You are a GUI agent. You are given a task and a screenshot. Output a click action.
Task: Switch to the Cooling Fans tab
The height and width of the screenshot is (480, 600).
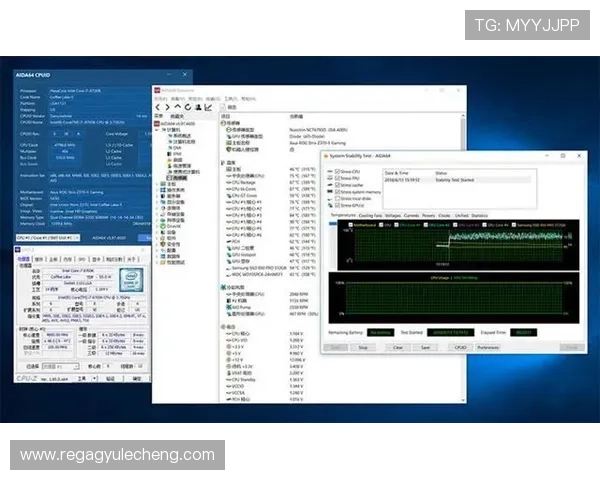(x=370, y=215)
